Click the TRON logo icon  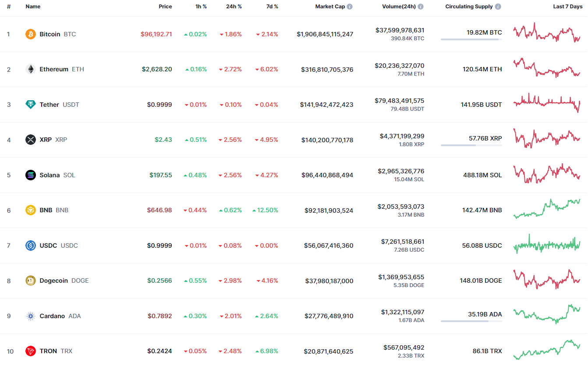point(31,351)
